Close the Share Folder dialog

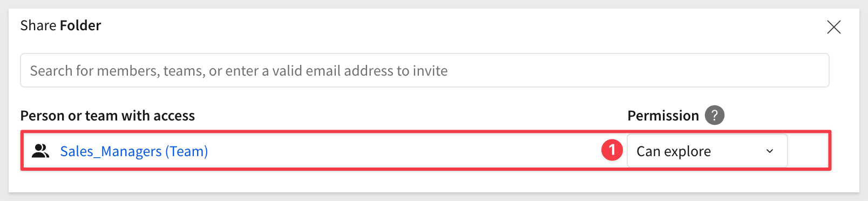click(x=833, y=27)
